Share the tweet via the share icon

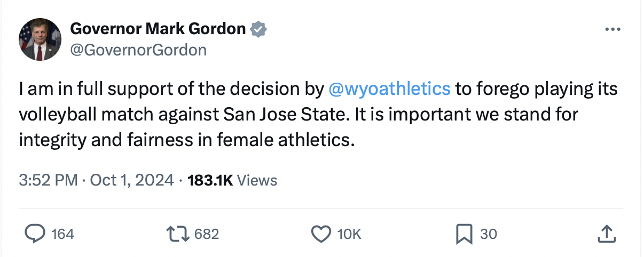607,234
